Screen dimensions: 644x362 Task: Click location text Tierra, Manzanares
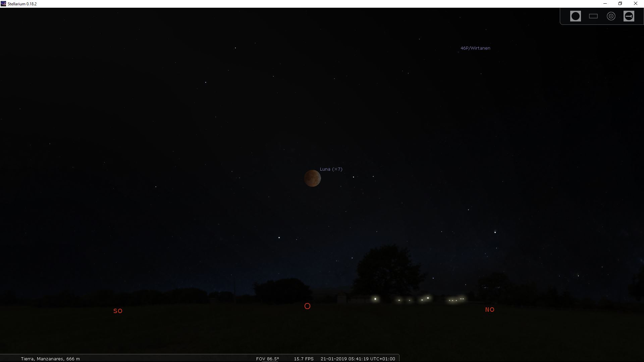click(x=50, y=359)
